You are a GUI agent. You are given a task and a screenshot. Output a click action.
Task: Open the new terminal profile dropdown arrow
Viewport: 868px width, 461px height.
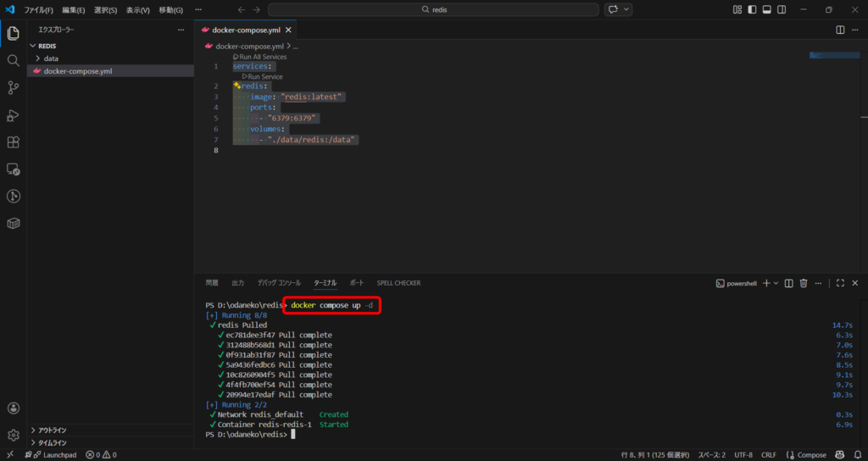pos(776,283)
